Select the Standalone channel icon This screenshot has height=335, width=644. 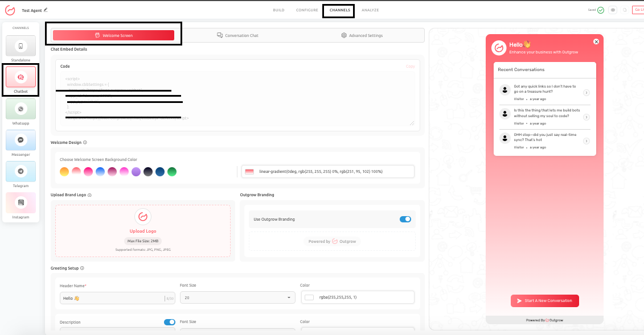(x=20, y=46)
